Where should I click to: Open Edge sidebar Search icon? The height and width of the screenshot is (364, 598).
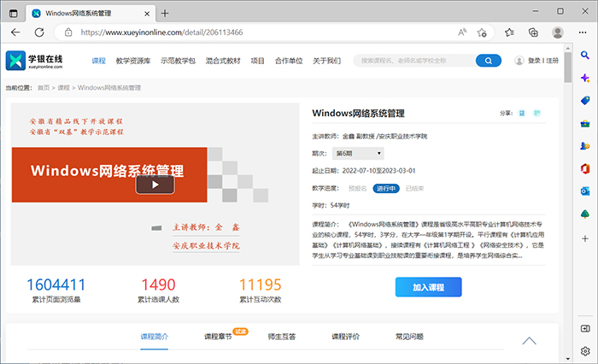click(x=585, y=56)
